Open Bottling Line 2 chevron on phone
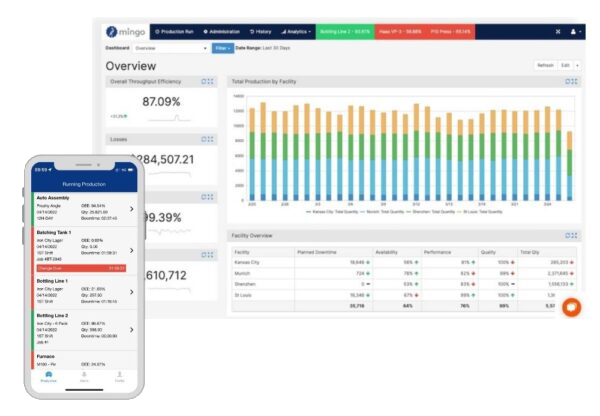Screen dimensions: 600x416 pos(132,330)
